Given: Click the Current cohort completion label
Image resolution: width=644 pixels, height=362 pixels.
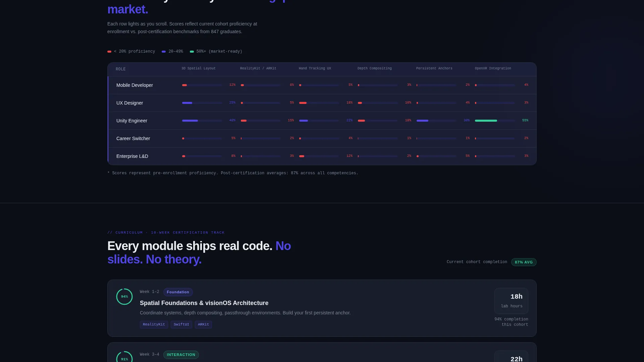Looking at the screenshot, I should [477, 262].
